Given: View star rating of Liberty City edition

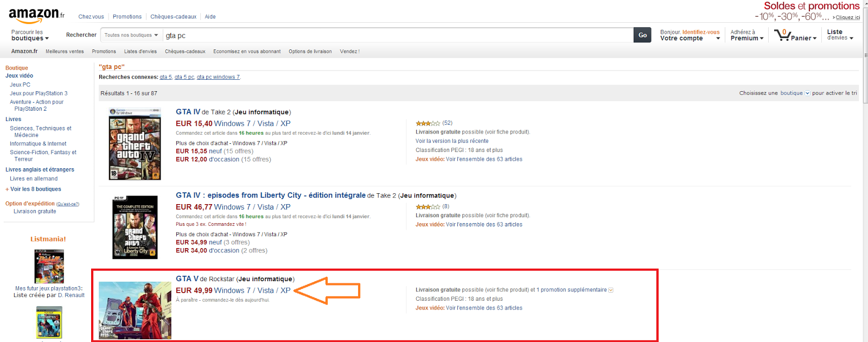Looking at the screenshot, I should pyautogui.click(x=428, y=207).
